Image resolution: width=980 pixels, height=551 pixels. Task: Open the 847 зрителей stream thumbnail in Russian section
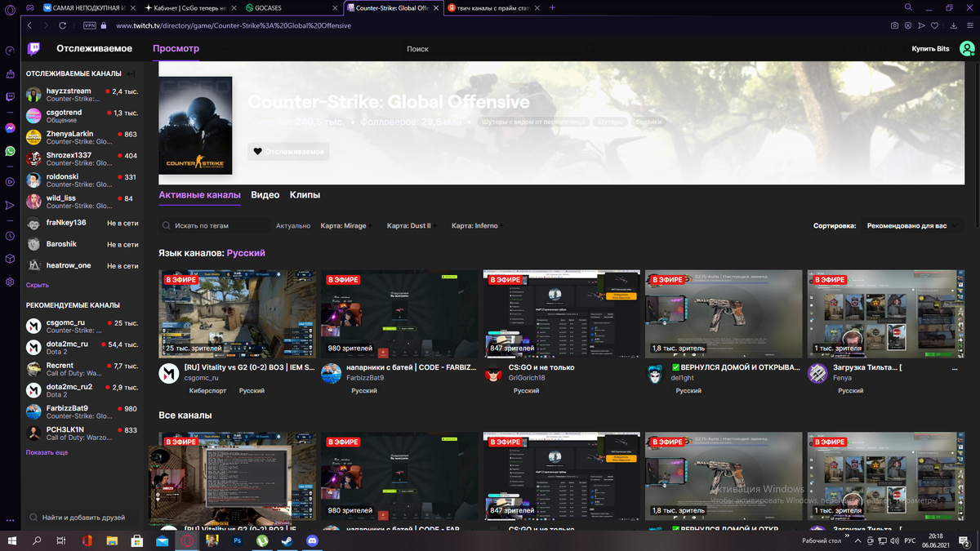(561, 314)
